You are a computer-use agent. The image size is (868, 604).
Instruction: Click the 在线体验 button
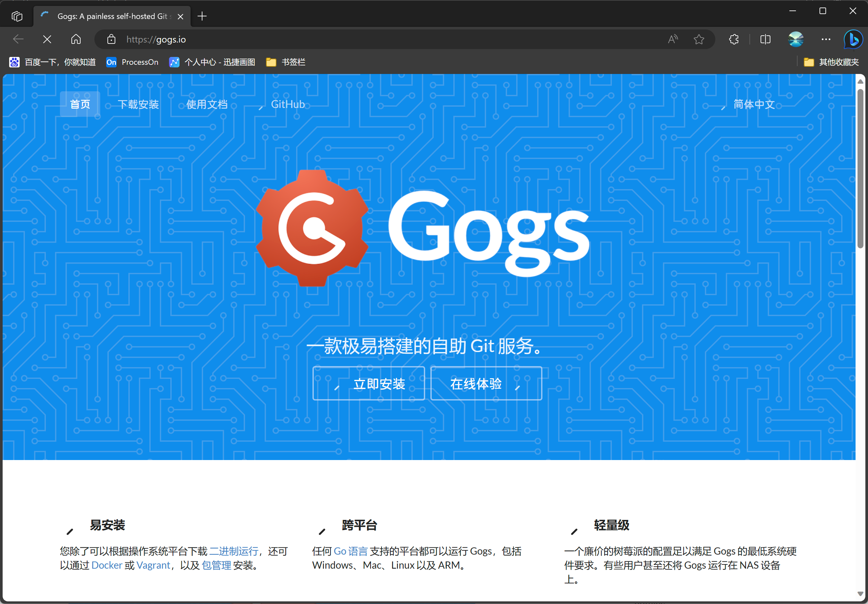[x=486, y=383]
